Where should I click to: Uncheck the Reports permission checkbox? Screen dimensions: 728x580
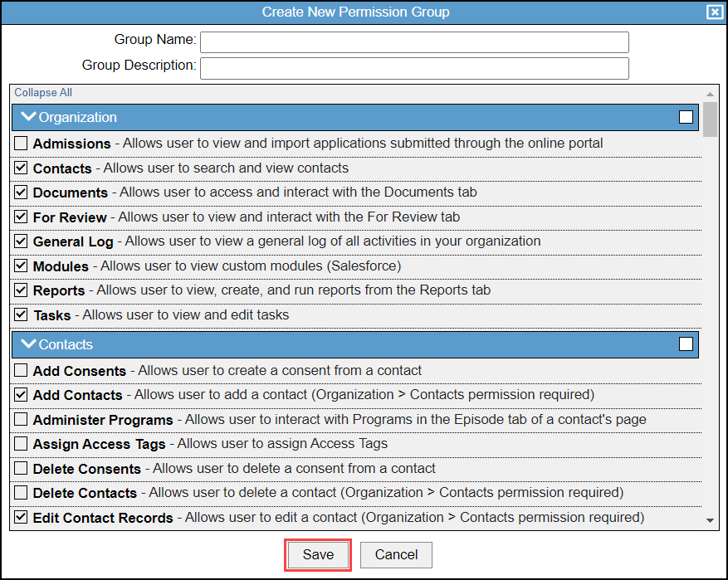tap(21, 290)
